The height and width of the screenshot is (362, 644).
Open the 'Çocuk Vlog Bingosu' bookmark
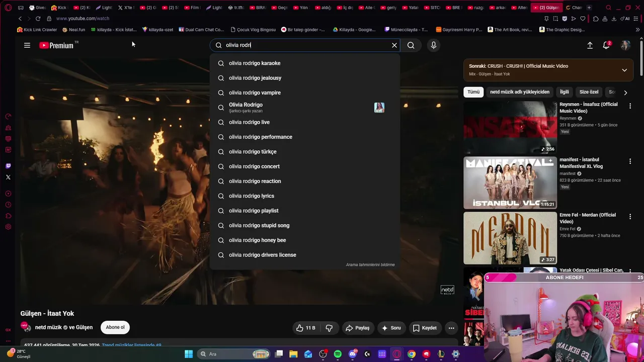253,30
